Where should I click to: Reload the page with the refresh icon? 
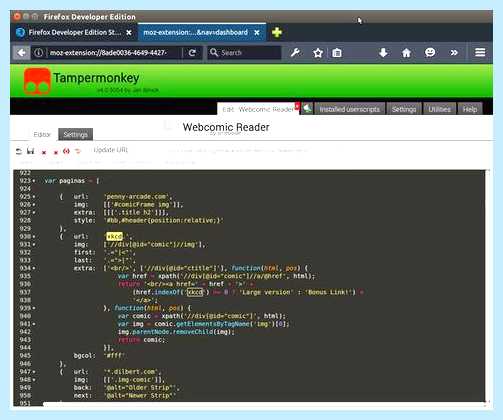click(192, 53)
